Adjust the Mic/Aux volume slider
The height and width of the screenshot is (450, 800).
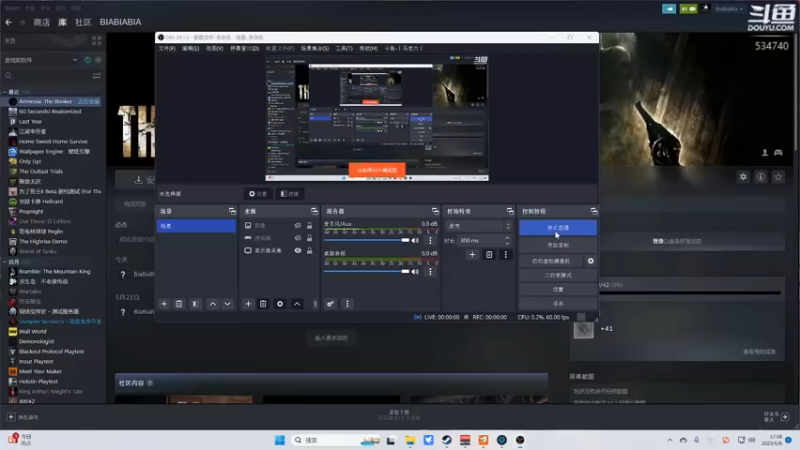366,240
